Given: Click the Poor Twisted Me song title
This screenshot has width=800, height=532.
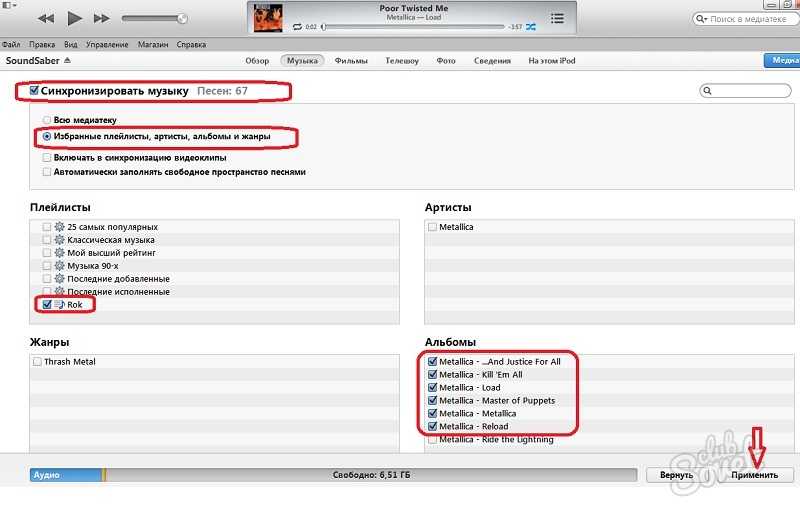Looking at the screenshot, I should pos(414,8).
